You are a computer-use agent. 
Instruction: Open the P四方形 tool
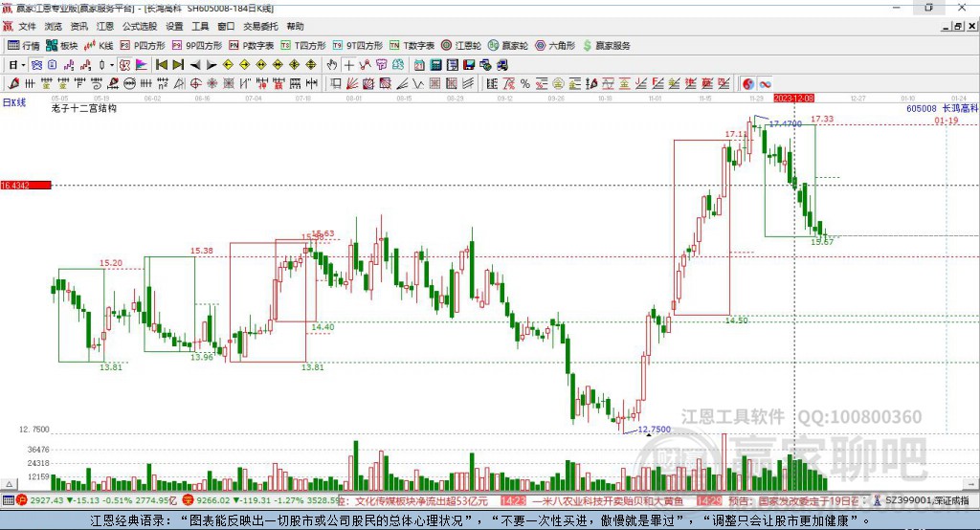(x=143, y=46)
